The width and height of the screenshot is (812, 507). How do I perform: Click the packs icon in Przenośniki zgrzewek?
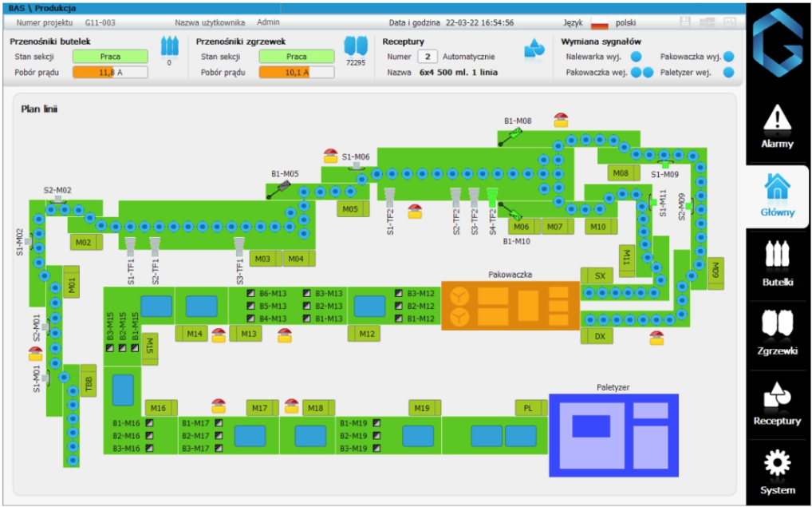coord(355,46)
